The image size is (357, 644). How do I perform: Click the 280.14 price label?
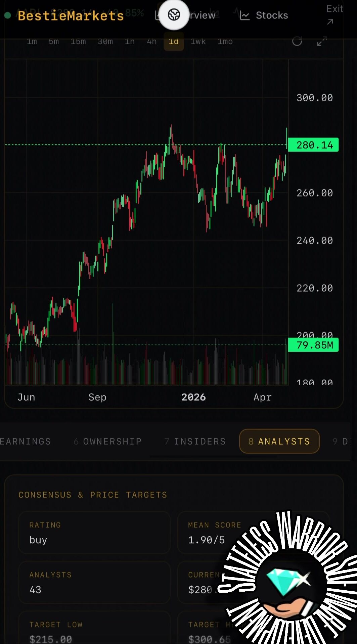coord(313,145)
